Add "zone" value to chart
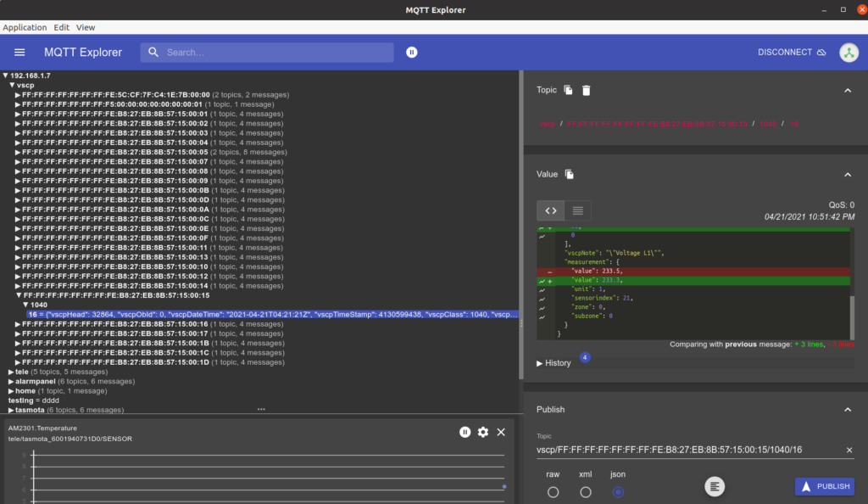The width and height of the screenshot is (868, 504). point(542,307)
